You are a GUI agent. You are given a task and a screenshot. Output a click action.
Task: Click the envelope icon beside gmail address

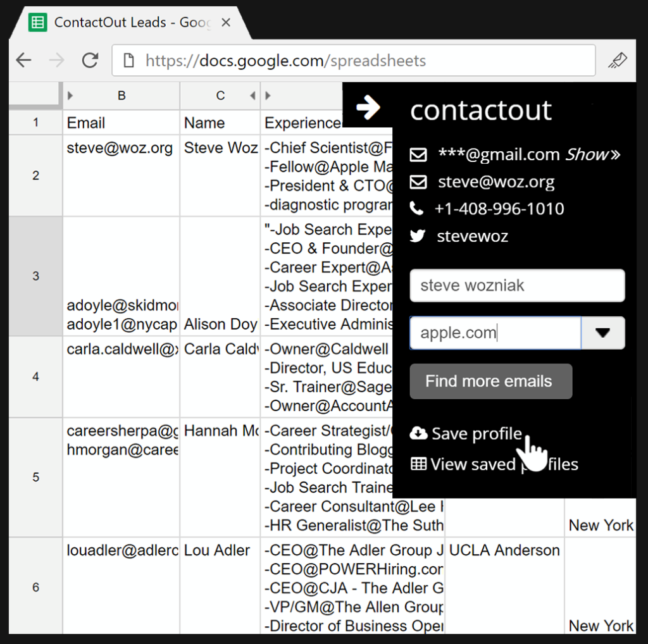coord(418,154)
